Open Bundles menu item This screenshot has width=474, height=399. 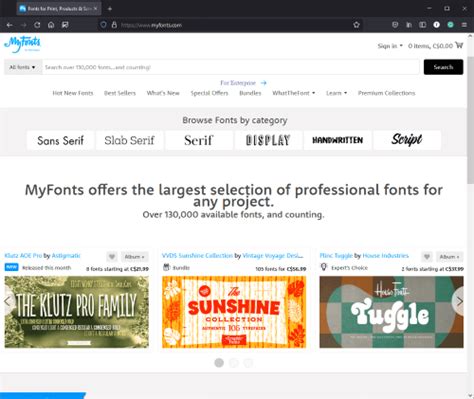[250, 93]
